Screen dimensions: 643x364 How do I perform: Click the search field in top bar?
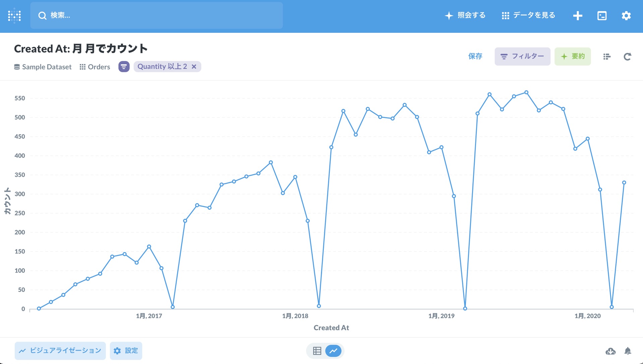coord(156,15)
